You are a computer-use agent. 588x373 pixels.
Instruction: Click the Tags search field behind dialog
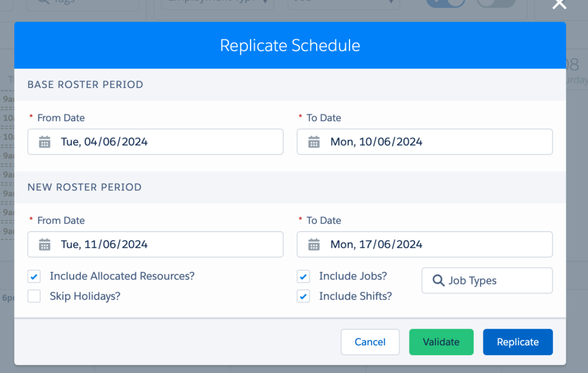pos(83,3)
